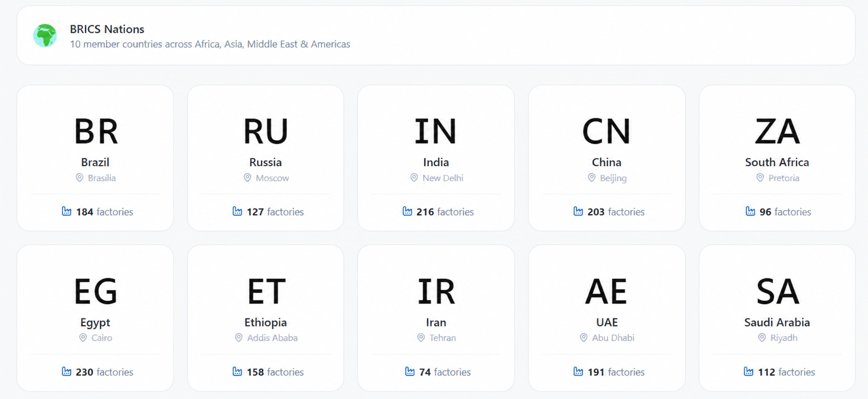Click the location pin next to Pretoria
Image resolution: width=868 pixels, height=399 pixels.
click(760, 178)
